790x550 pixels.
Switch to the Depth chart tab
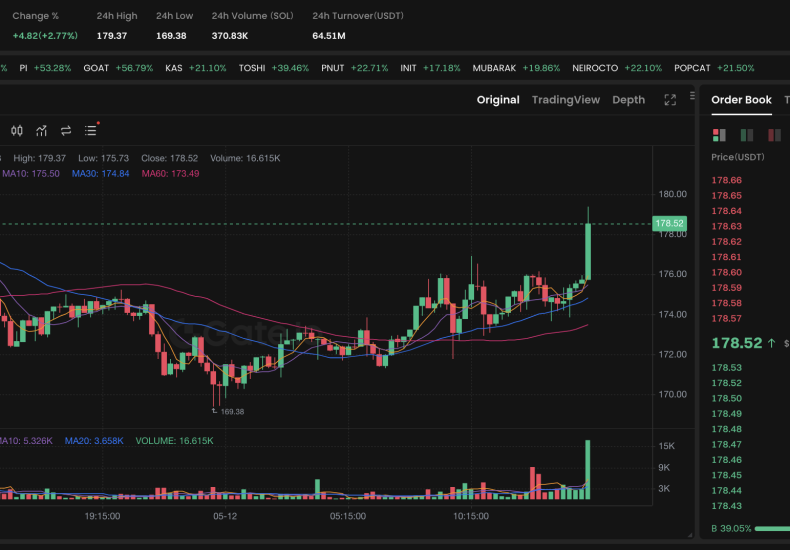point(628,100)
